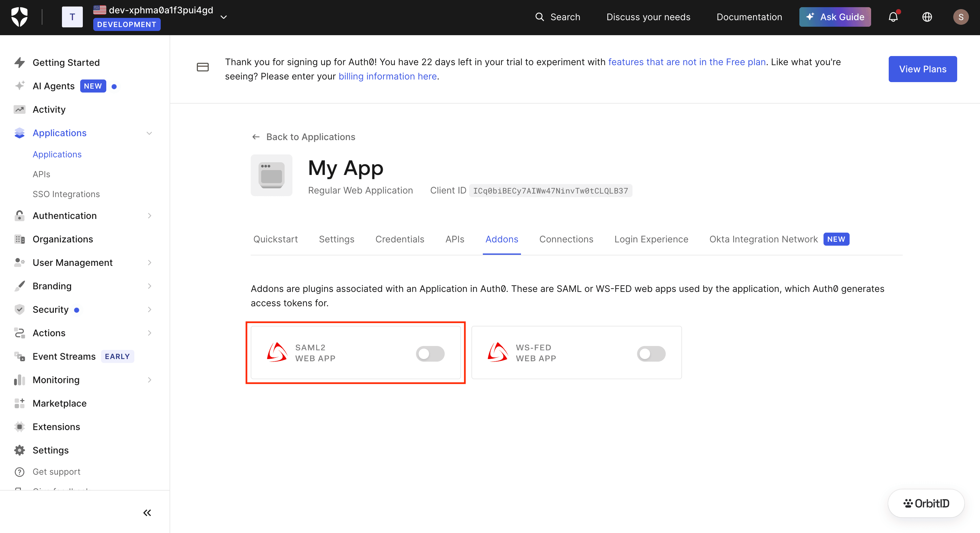Open billing information here link

coord(387,77)
